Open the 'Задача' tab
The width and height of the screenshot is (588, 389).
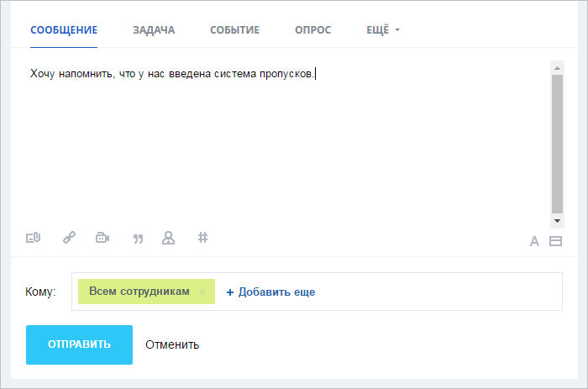154,30
